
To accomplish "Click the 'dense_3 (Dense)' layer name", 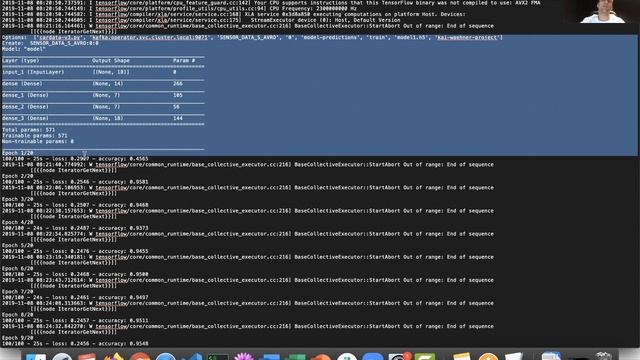I will pos(25,118).
